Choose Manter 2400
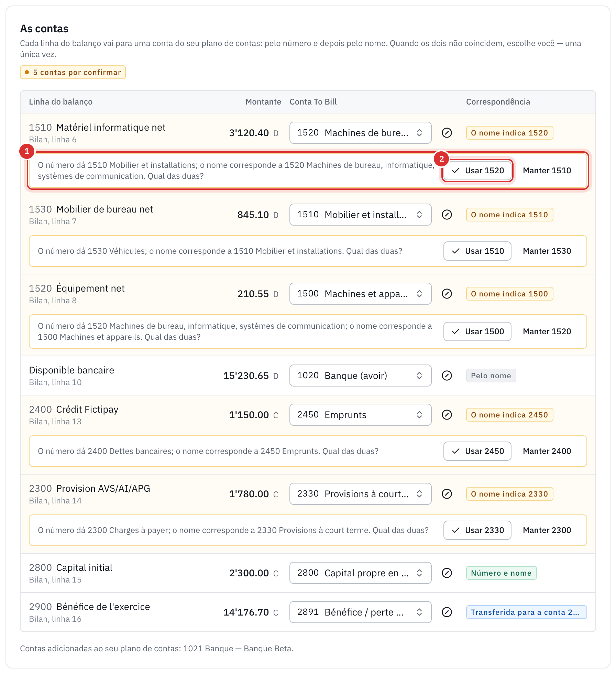616x674 pixels. pos(547,451)
